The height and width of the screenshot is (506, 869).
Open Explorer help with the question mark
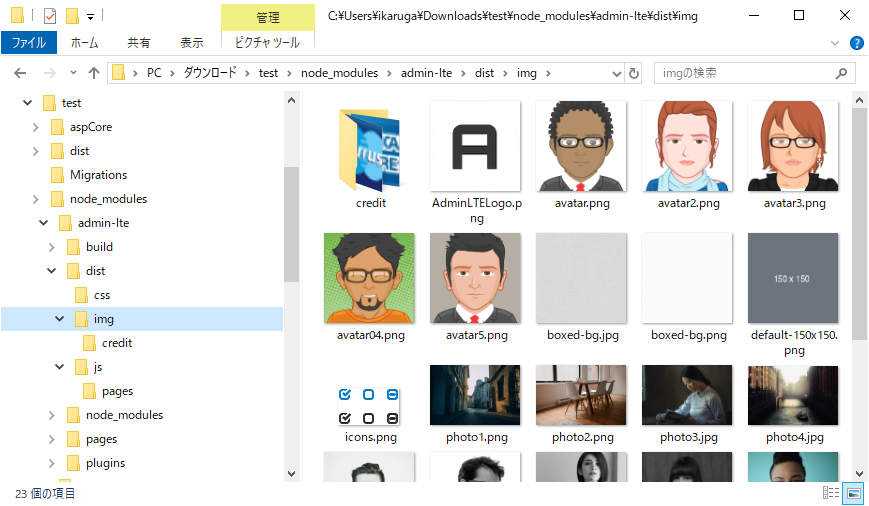[x=856, y=43]
